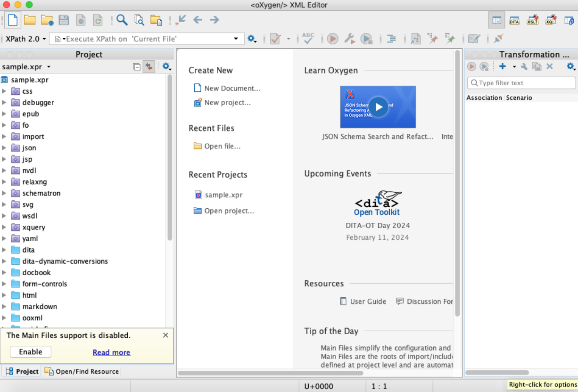Collapse all in the Project panel
This screenshot has height=392, width=578.
pyautogui.click(x=137, y=67)
